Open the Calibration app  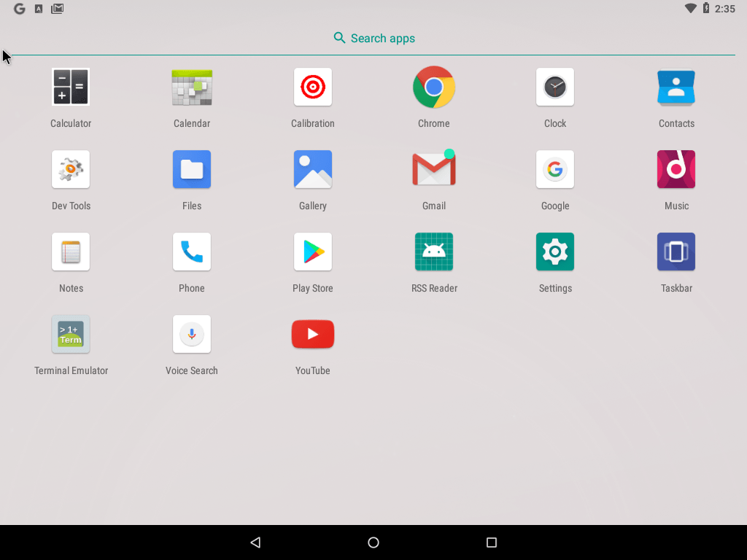click(x=312, y=87)
